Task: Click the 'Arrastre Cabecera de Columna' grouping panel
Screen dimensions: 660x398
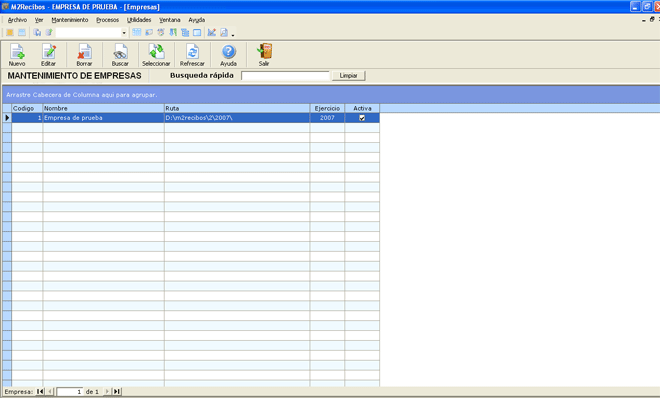Action: (331, 95)
